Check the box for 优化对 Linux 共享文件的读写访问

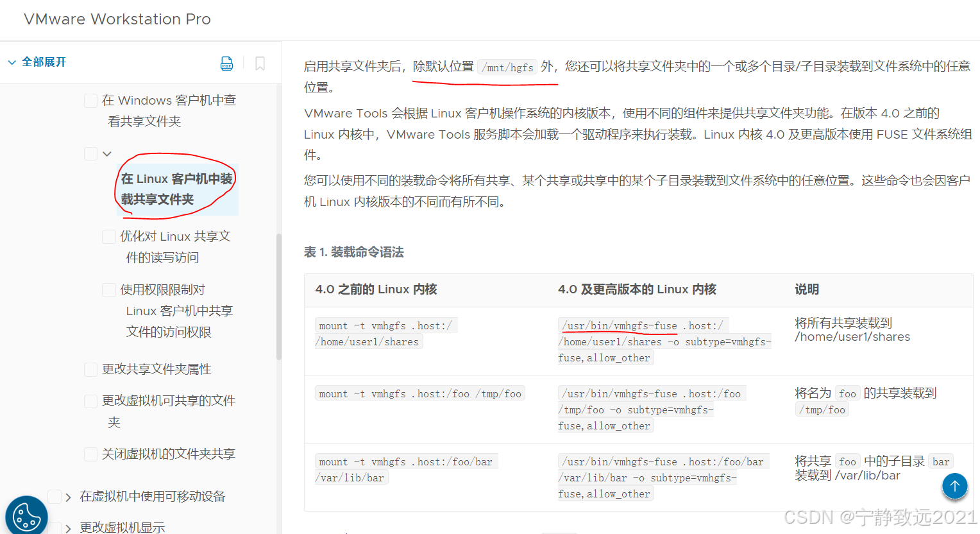pyautogui.click(x=109, y=237)
